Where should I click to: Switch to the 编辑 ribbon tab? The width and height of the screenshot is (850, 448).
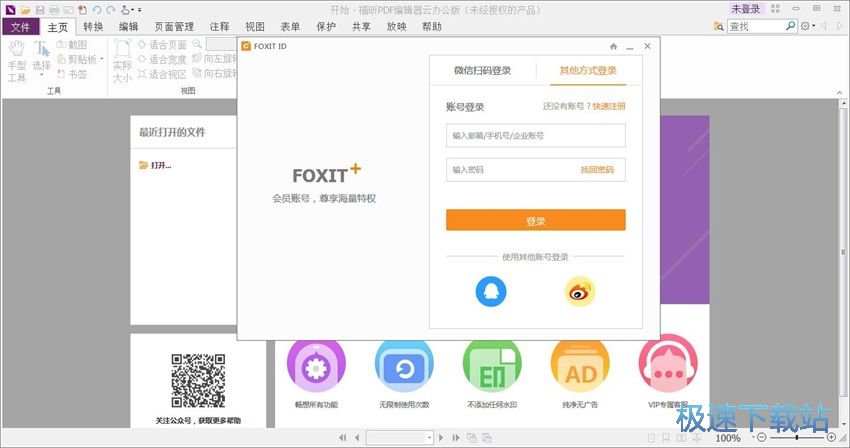pos(128,27)
